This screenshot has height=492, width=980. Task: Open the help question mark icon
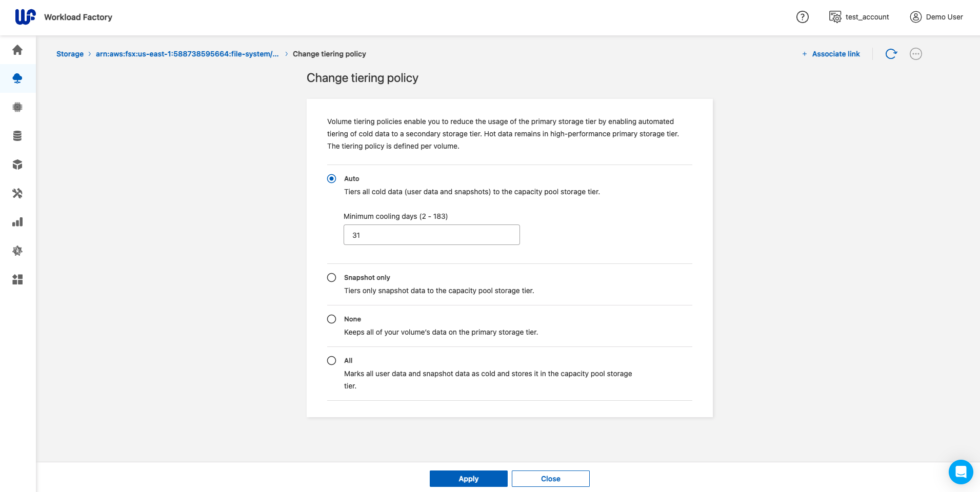[802, 17]
